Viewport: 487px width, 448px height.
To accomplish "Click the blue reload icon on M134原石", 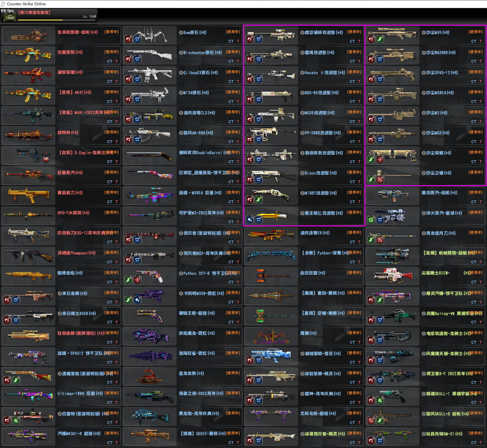I will click(138, 100).
